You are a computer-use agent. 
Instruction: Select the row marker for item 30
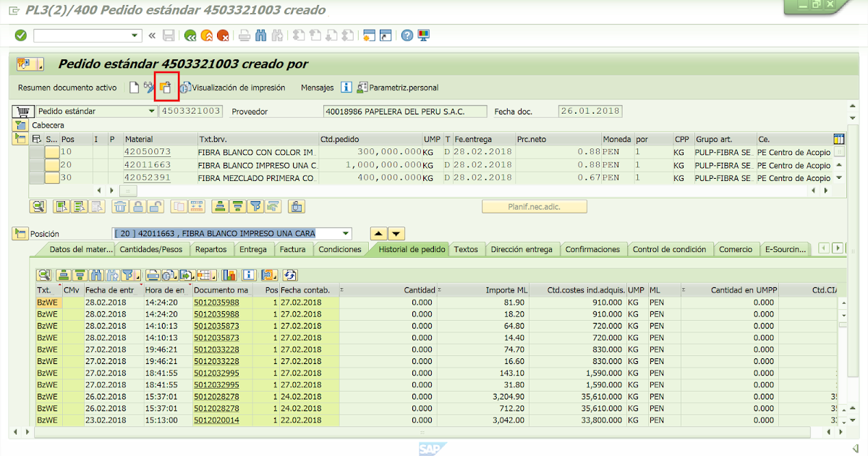click(x=35, y=178)
